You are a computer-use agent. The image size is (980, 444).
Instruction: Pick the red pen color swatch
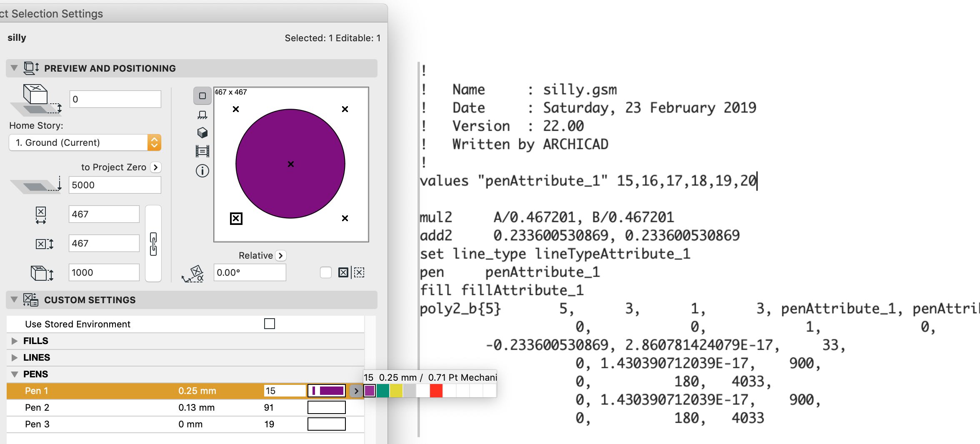[436, 391]
